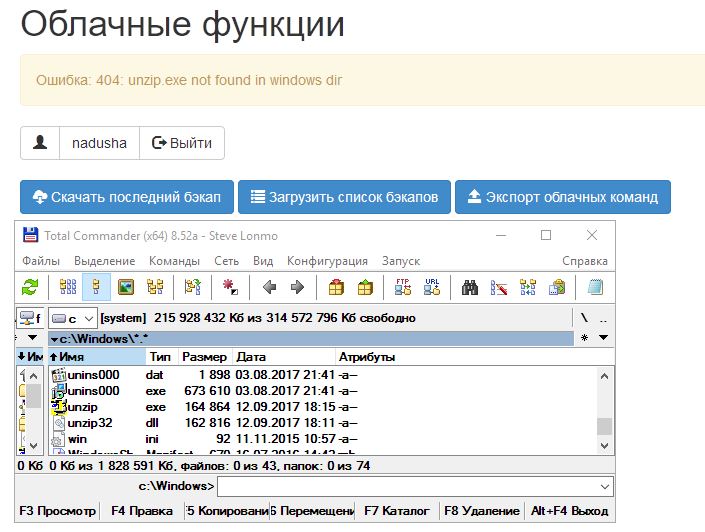Refresh the source panel with green arrows icon
The height and width of the screenshot is (532, 705).
tap(30, 287)
